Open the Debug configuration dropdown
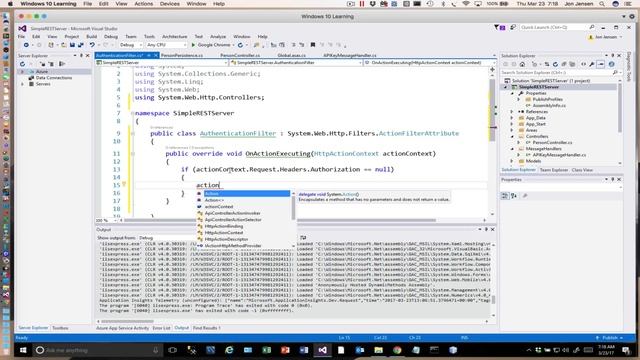This screenshot has height=360, width=640. (x=131, y=45)
